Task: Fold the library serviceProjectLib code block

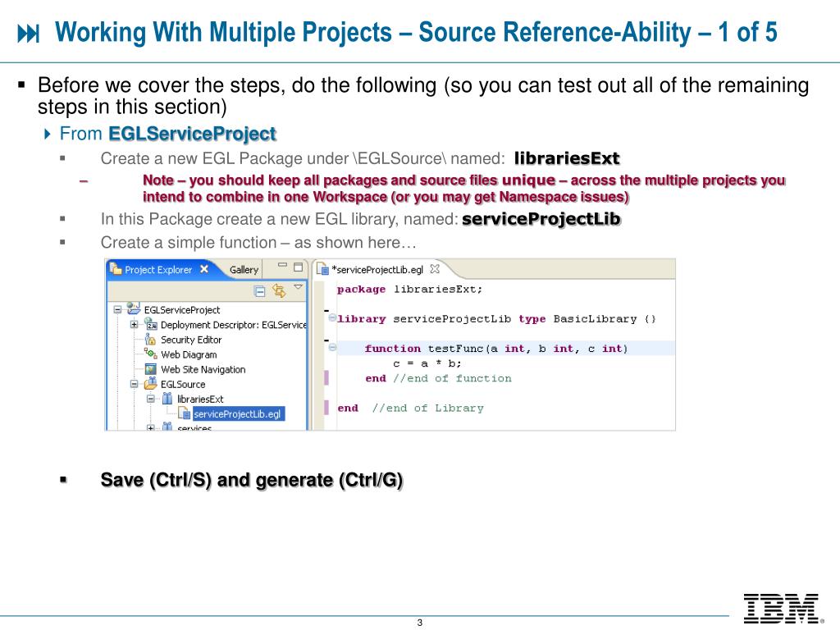Action: click(332, 318)
